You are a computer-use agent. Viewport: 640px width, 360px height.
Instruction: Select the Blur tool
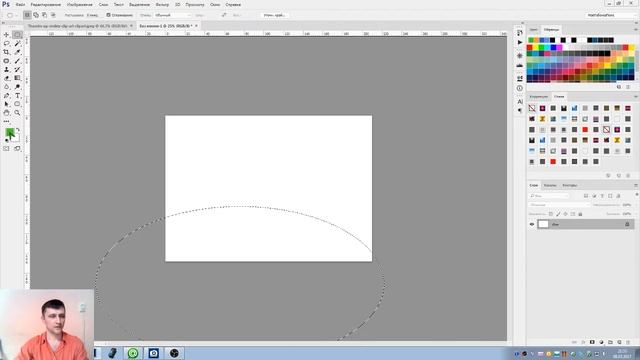(6, 87)
